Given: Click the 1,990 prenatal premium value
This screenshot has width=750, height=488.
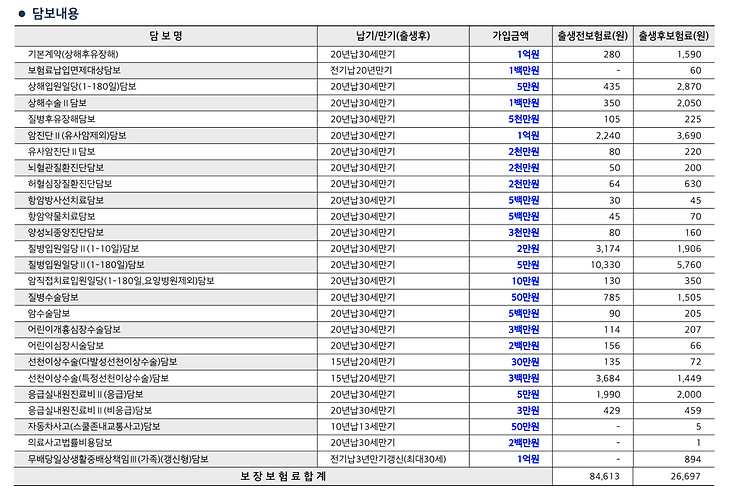Looking at the screenshot, I should (608, 394).
